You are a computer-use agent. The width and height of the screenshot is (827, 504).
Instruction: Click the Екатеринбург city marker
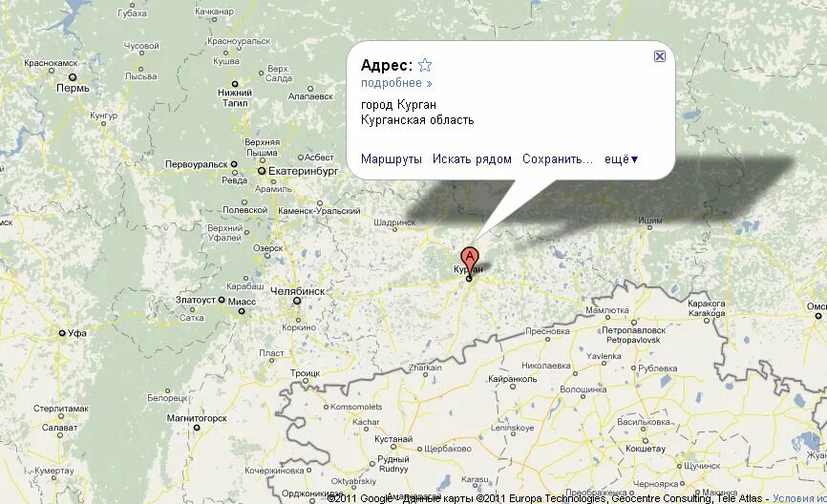(262, 171)
